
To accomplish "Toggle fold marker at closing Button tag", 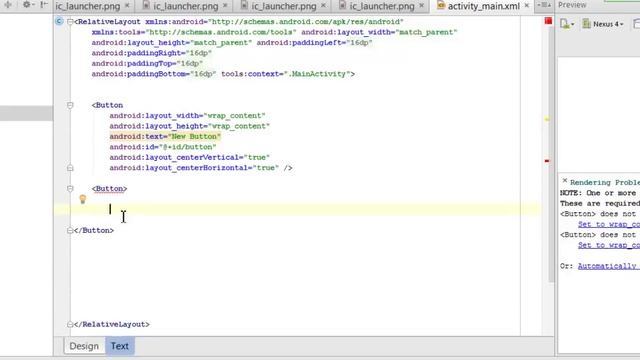I will click(70, 231).
